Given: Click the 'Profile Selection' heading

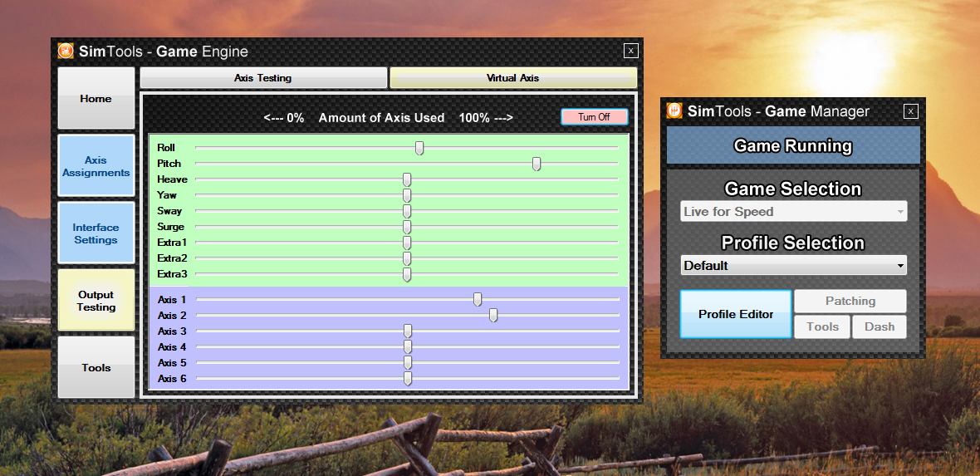Looking at the screenshot, I should pyautogui.click(x=793, y=243).
